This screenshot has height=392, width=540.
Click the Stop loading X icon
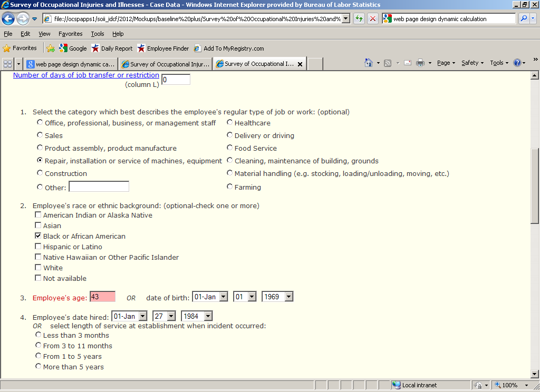pyautogui.click(x=372, y=19)
